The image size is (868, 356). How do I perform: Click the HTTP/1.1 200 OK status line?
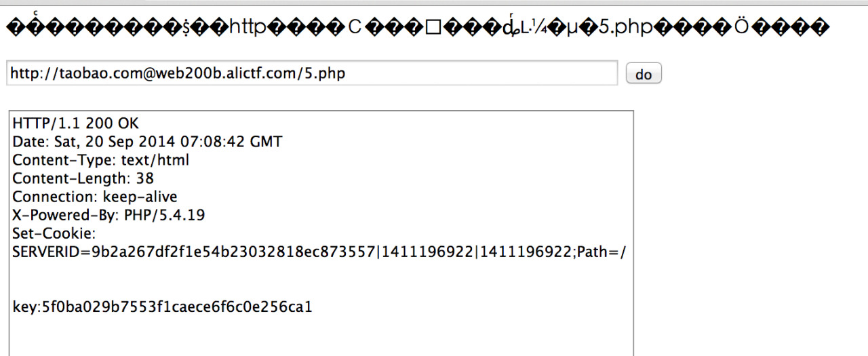75,123
